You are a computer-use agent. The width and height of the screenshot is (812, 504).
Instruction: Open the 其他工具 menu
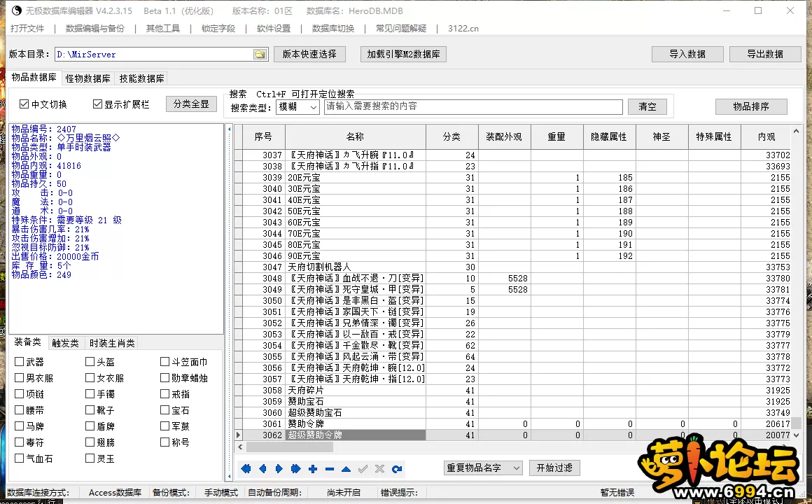162,29
